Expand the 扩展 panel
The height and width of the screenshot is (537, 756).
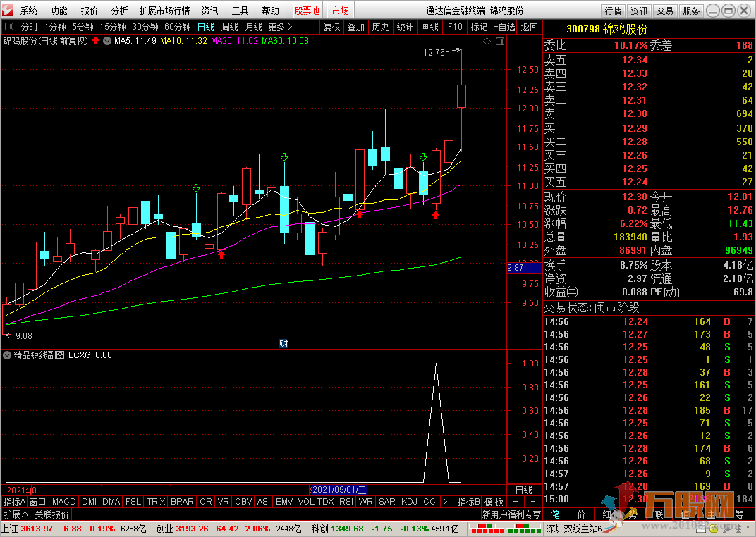coord(16,515)
